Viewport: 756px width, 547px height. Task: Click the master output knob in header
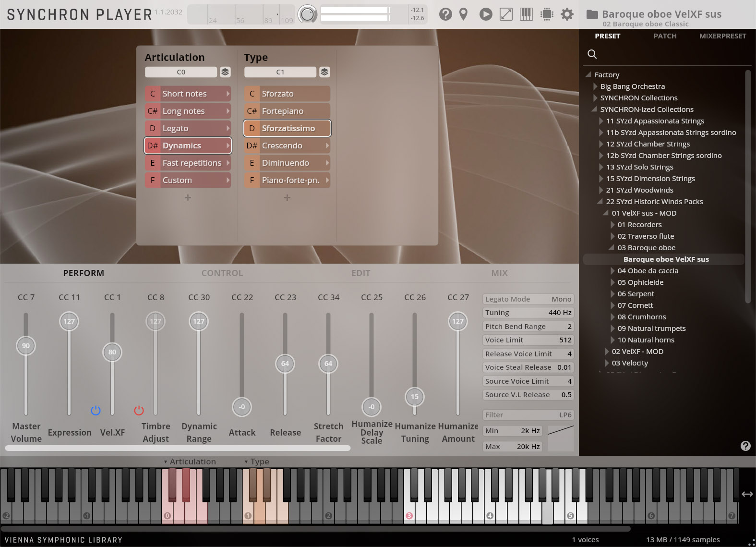tap(307, 14)
